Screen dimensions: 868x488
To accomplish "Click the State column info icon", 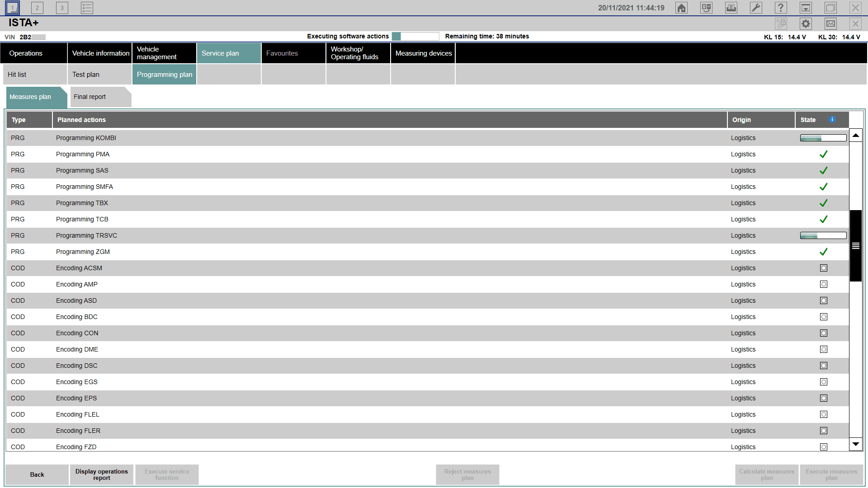I will tap(832, 119).
